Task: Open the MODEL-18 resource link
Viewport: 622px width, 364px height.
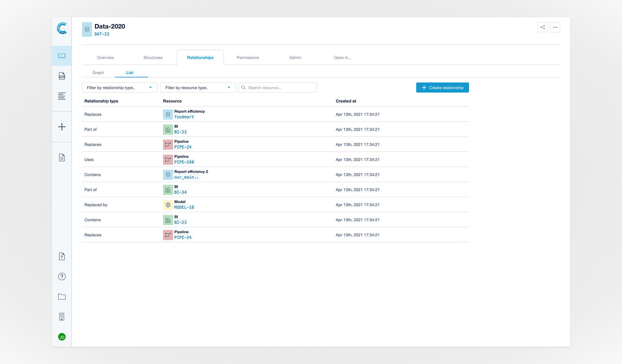Action: (184, 208)
